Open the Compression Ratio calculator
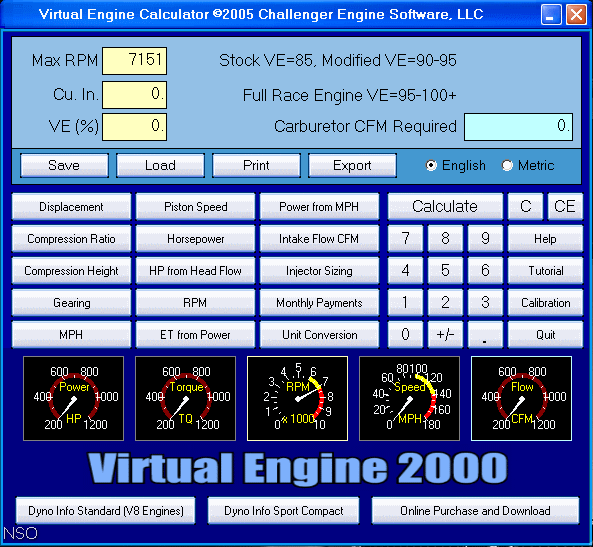Screen dimensions: 593x547 (x=71, y=239)
